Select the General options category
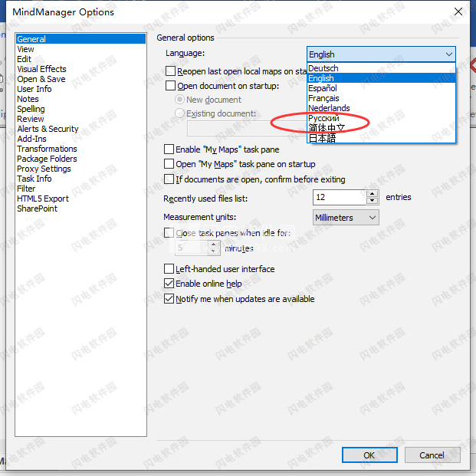Screen dimensions: 476x476 coord(80,39)
